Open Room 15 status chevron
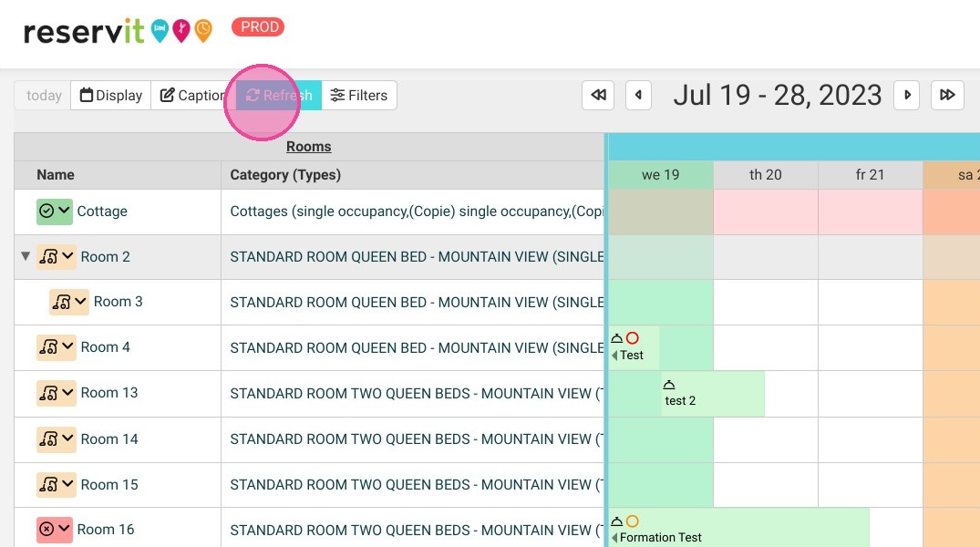This screenshot has height=547, width=980. pos(67,484)
